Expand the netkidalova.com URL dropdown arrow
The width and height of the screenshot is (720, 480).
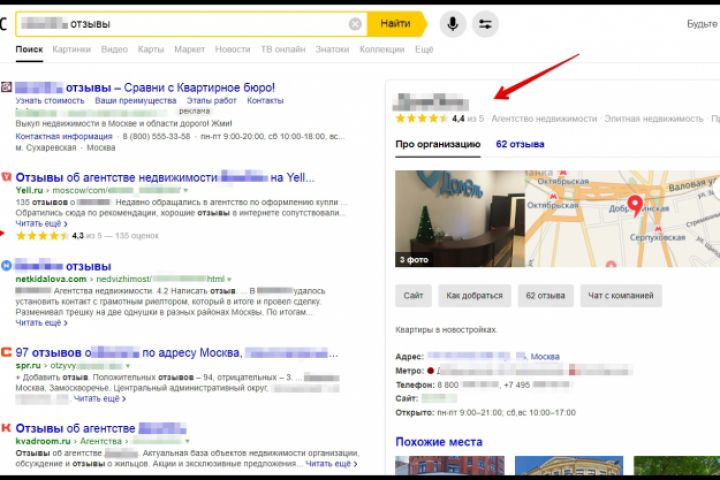point(229,279)
